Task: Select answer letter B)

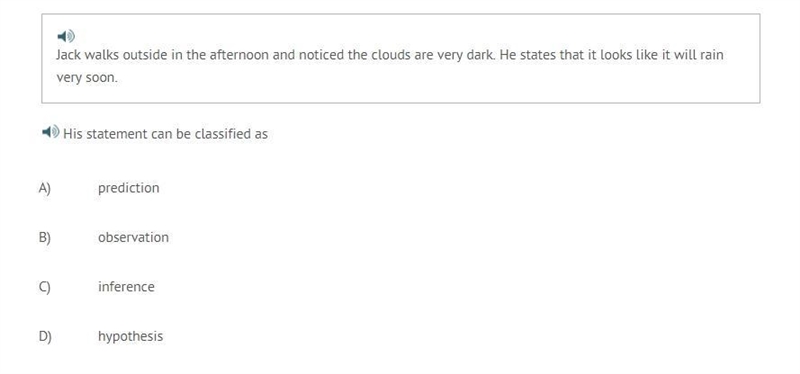Action: 45,238
